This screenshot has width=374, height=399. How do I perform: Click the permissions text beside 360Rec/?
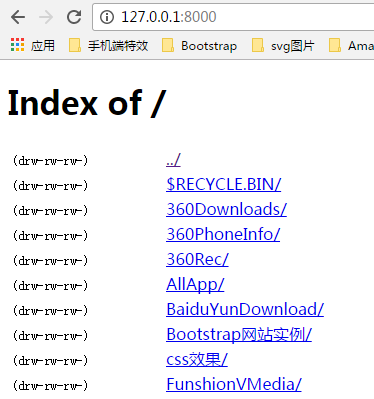[x=50, y=261]
